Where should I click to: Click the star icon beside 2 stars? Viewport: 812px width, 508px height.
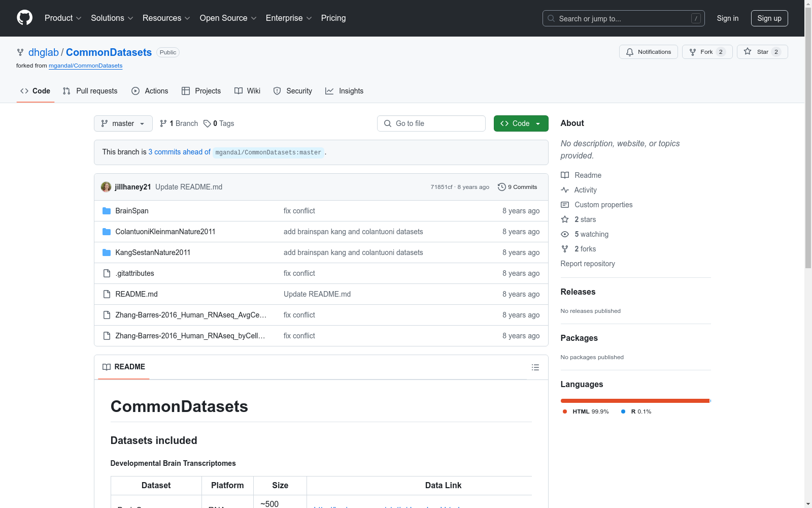tap(565, 219)
